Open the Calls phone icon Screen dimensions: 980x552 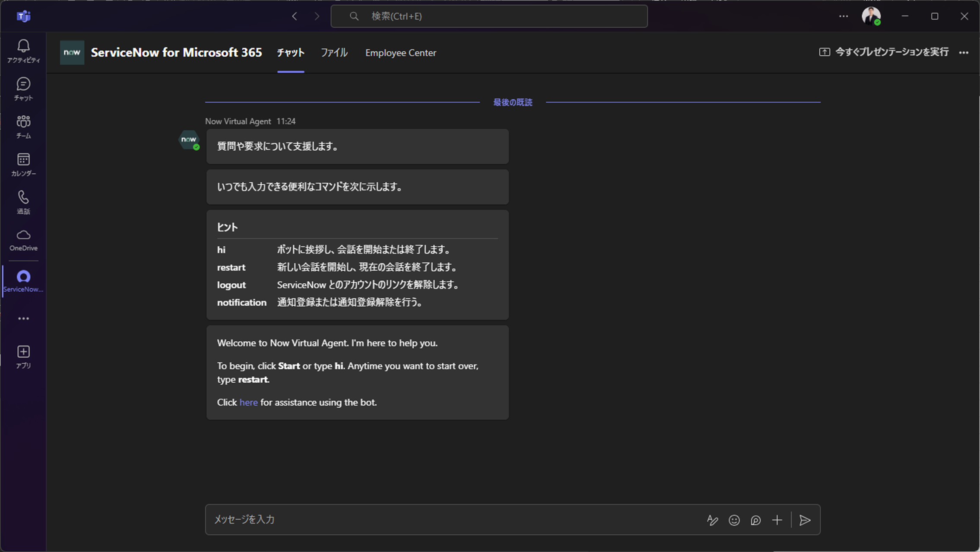(23, 202)
